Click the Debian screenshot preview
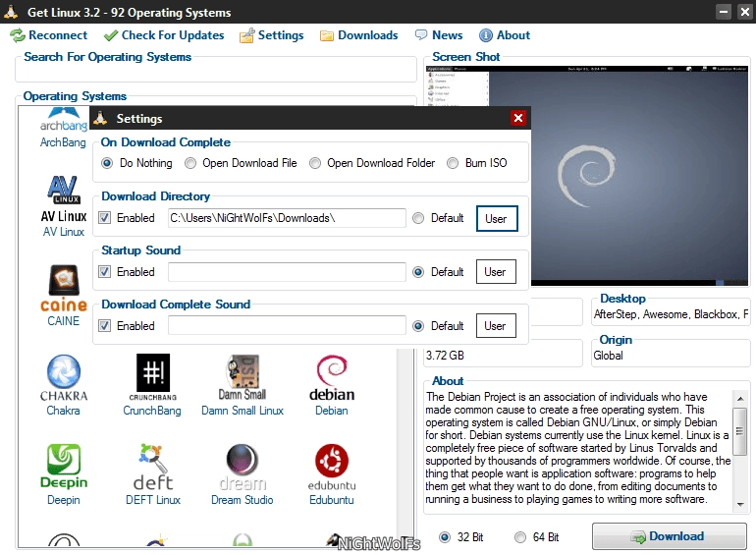The height and width of the screenshot is (555, 756). 639,176
